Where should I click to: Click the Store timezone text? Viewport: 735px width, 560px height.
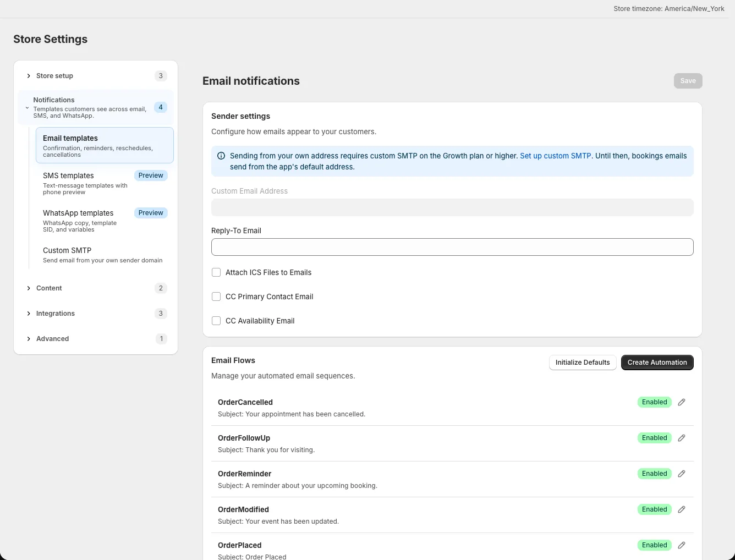tap(669, 9)
